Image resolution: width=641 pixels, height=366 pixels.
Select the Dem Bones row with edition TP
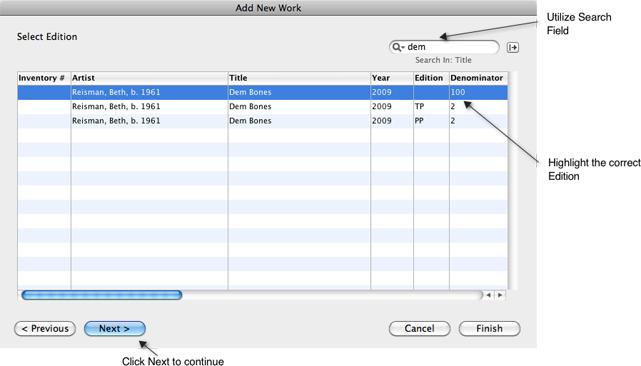click(x=262, y=107)
